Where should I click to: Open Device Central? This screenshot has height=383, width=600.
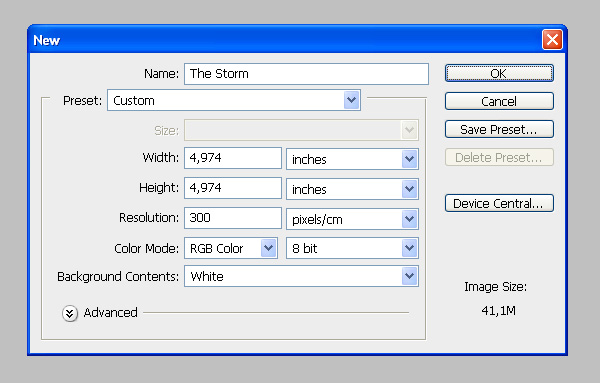tap(499, 203)
